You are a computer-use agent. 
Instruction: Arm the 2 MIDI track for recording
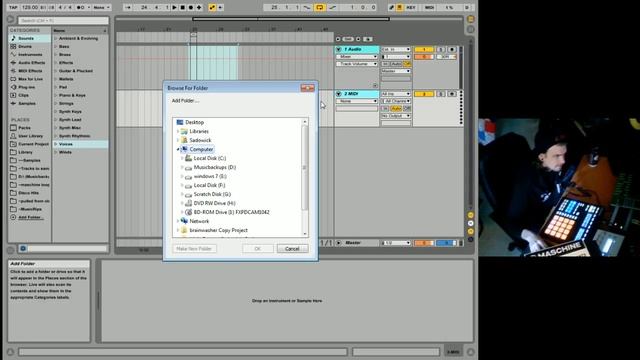(x=451, y=94)
